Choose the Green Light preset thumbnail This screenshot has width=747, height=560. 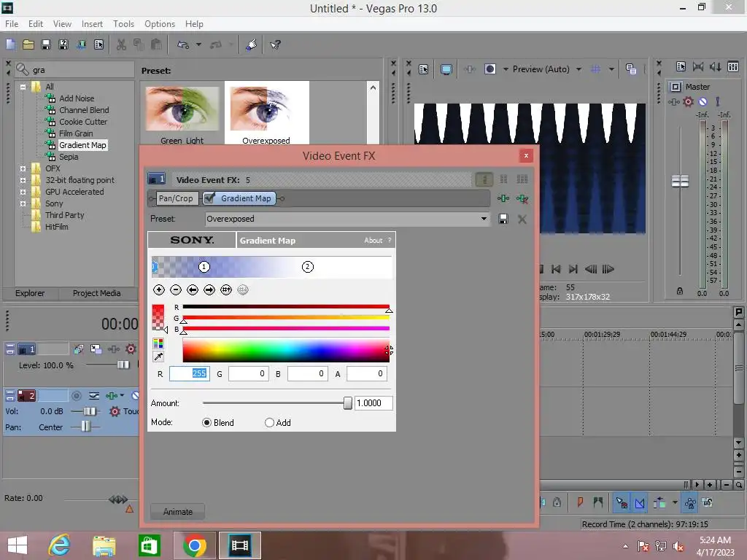click(182, 109)
